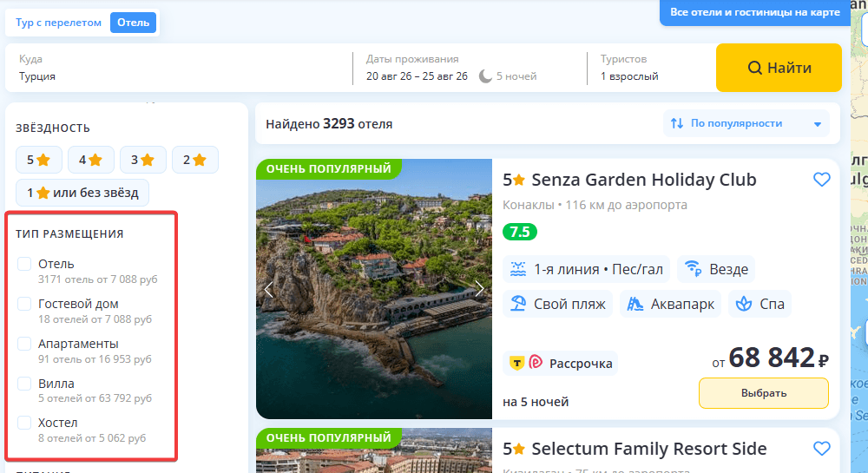Click the 1-я линия beach icon
868x473 pixels.
click(518, 269)
